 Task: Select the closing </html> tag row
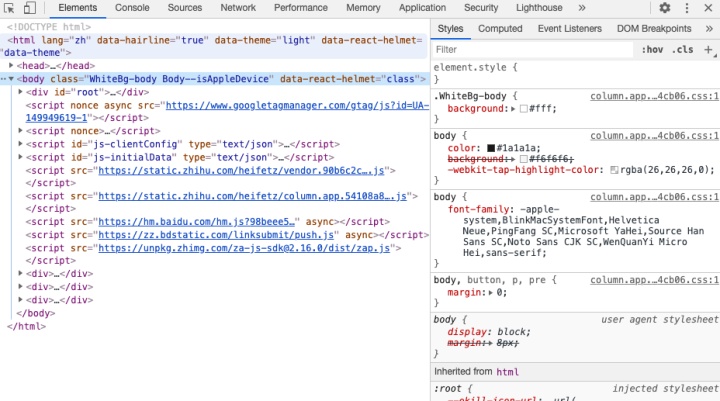coord(26,327)
